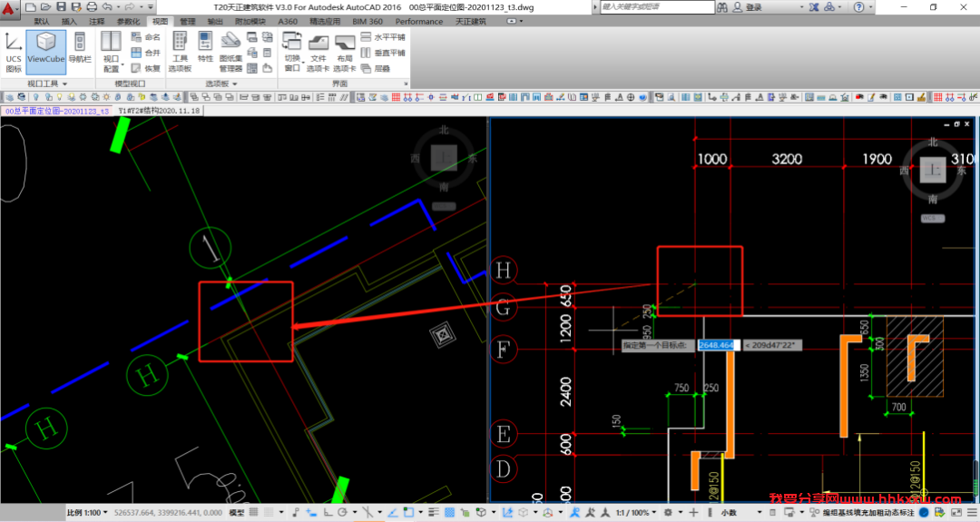Click cascade windows (层叠)
Screen dimensions: 980x522
[x=376, y=68]
